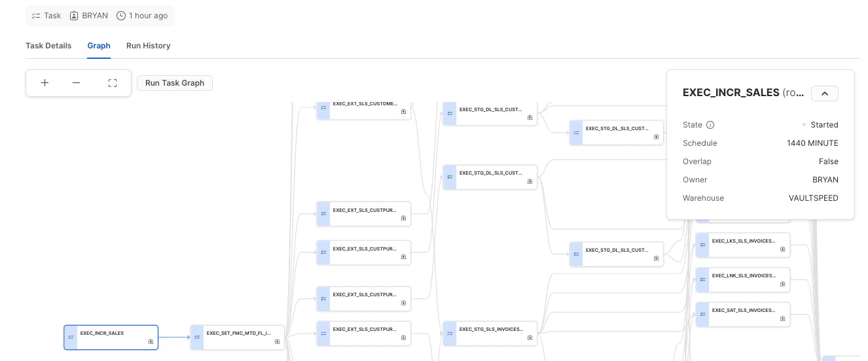Select the Graph tab
Viewport: 868px width, 361px height.
click(x=99, y=46)
